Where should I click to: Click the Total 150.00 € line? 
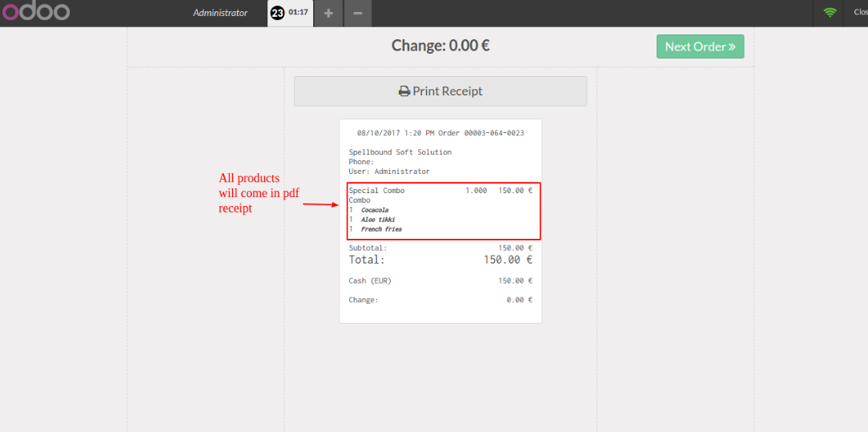click(440, 260)
